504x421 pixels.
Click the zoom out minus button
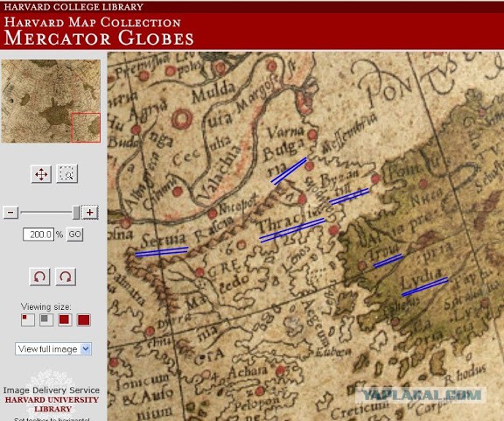coord(10,213)
